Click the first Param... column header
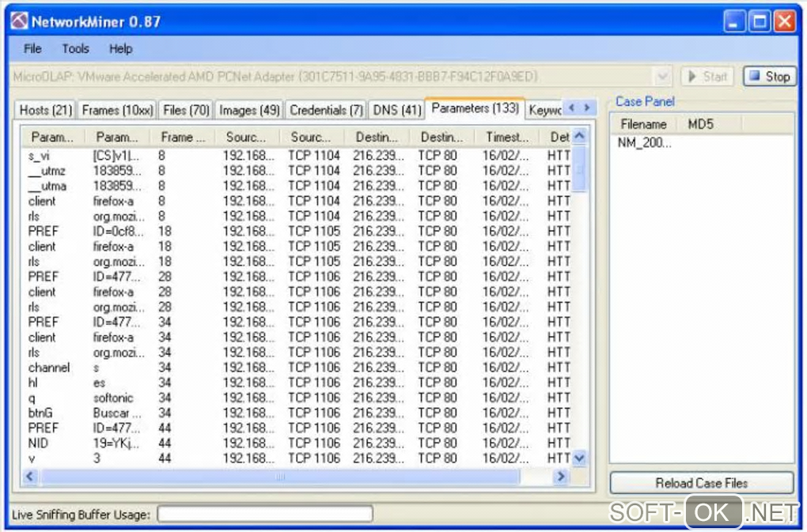 coord(52,138)
